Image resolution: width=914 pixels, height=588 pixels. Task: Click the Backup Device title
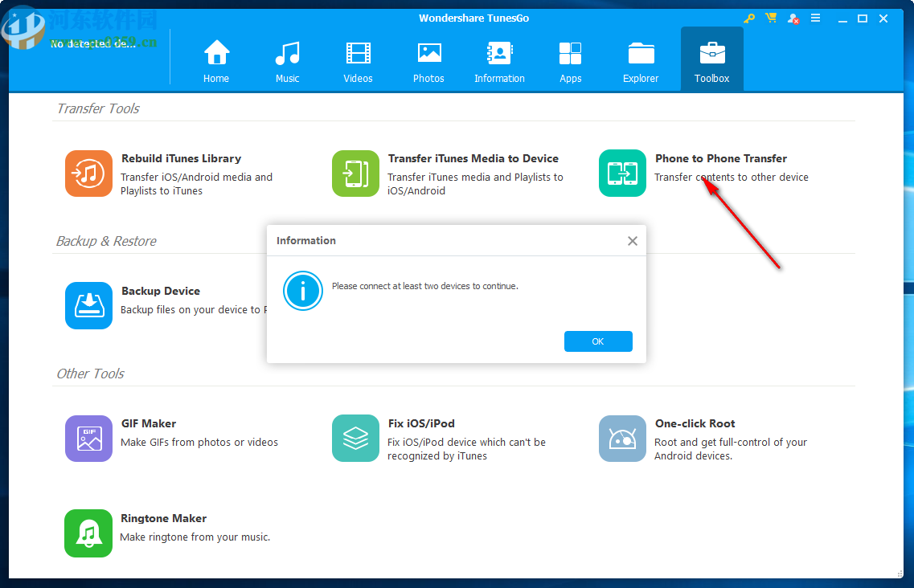coord(161,291)
